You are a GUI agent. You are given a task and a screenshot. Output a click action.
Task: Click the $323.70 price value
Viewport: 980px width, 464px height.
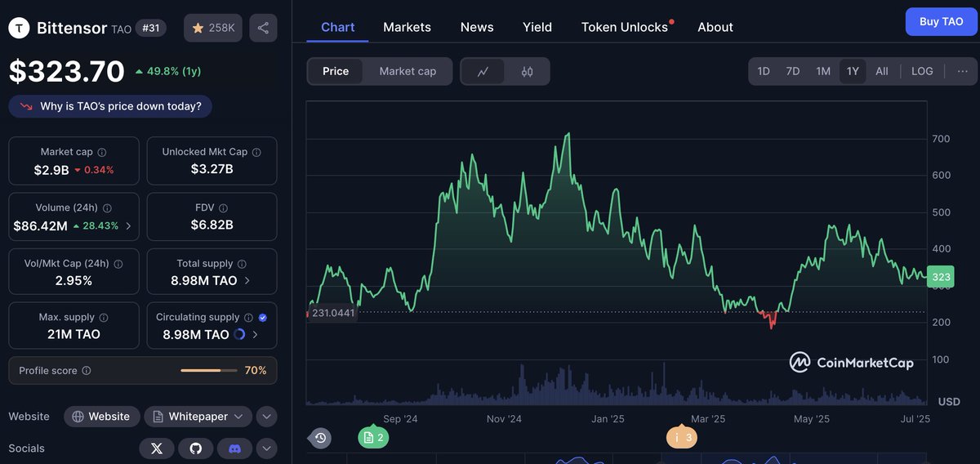67,71
